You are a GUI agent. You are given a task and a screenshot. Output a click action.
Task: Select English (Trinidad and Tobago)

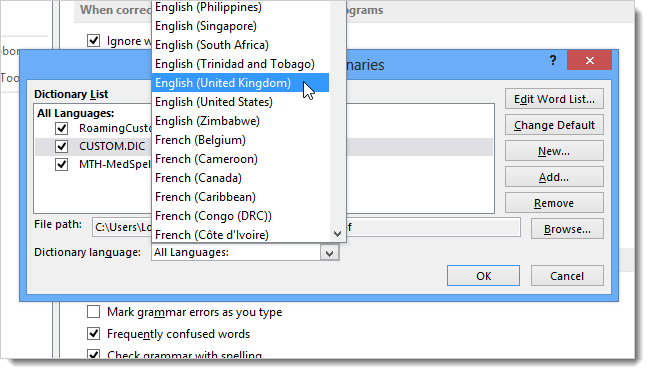(240, 64)
